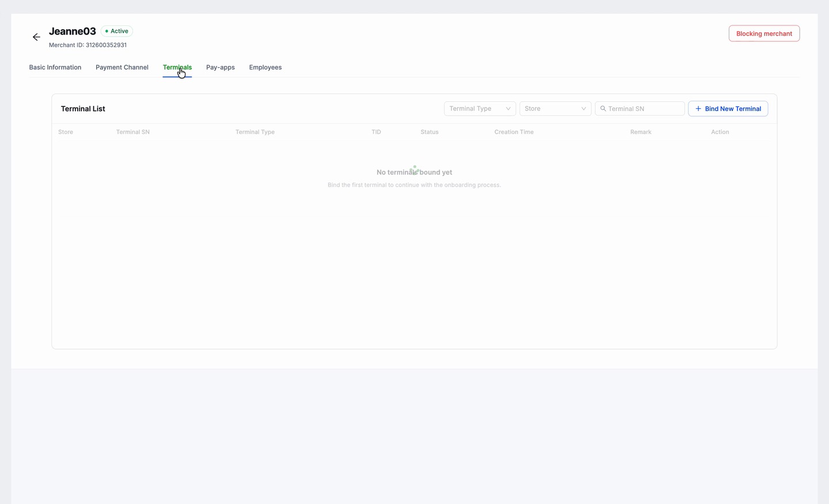Click the Status column header
Screen dimensions: 829x504
point(429,132)
